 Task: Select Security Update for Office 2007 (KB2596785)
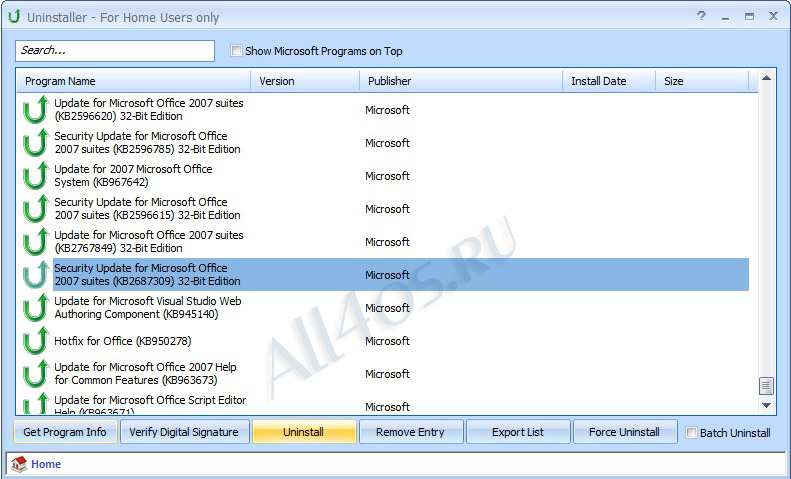(x=147, y=143)
